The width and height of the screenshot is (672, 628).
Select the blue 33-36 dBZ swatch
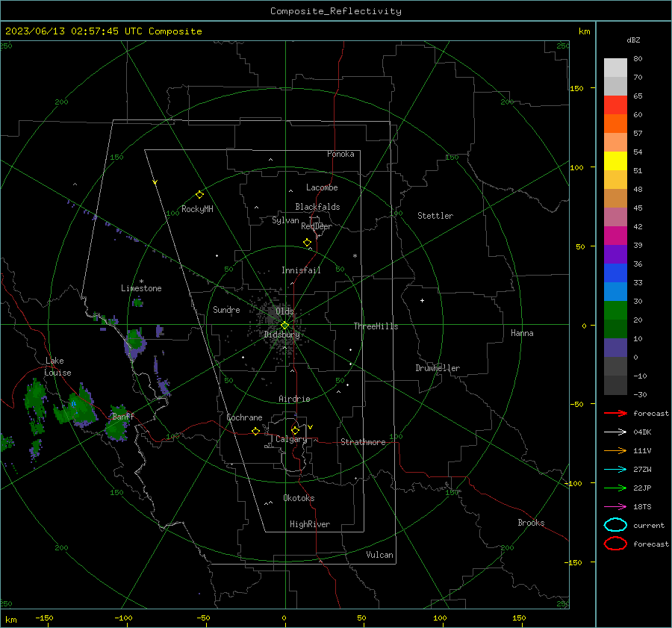pyautogui.click(x=615, y=273)
